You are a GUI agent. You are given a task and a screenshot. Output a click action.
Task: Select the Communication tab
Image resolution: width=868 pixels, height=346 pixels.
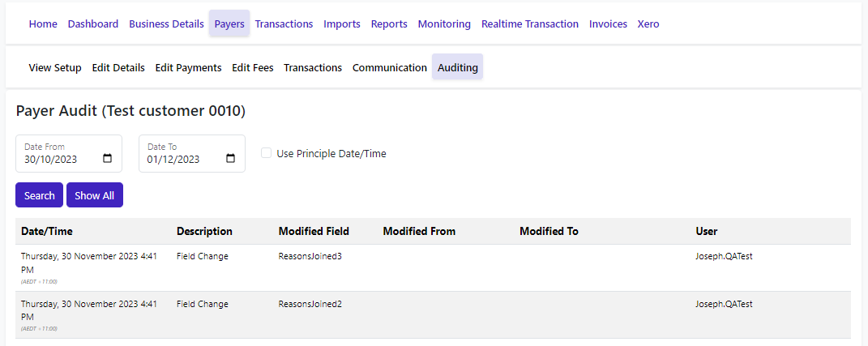(390, 68)
